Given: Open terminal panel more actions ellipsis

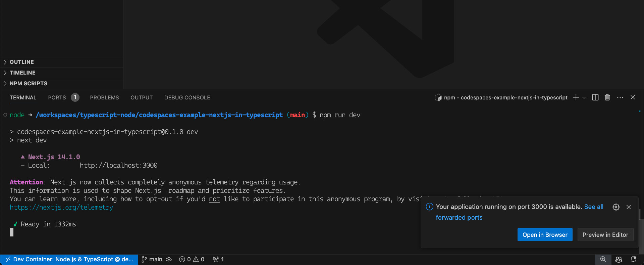Looking at the screenshot, I should tap(620, 97).
